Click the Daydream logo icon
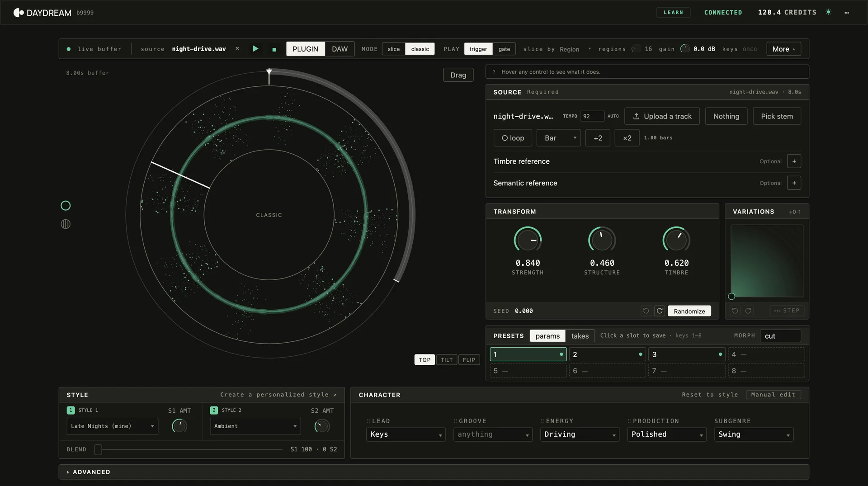The image size is (868, 486). click(x=19, y=13)
